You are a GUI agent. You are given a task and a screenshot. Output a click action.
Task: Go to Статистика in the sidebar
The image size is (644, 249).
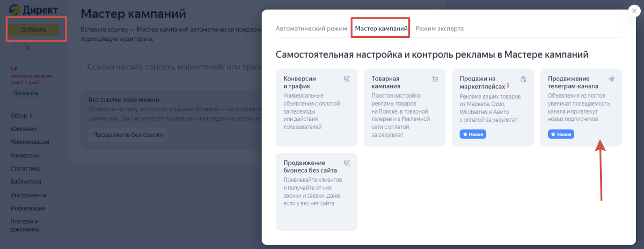25,168
